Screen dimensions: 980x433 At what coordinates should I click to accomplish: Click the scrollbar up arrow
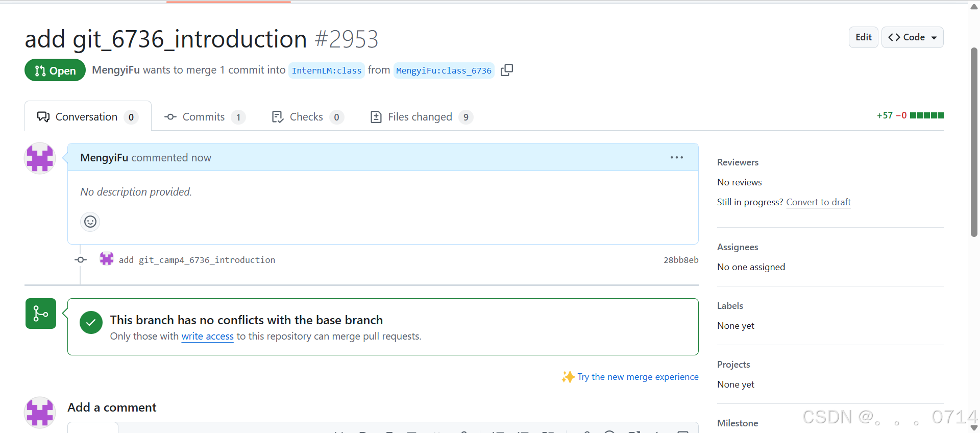tap(974, 7)
